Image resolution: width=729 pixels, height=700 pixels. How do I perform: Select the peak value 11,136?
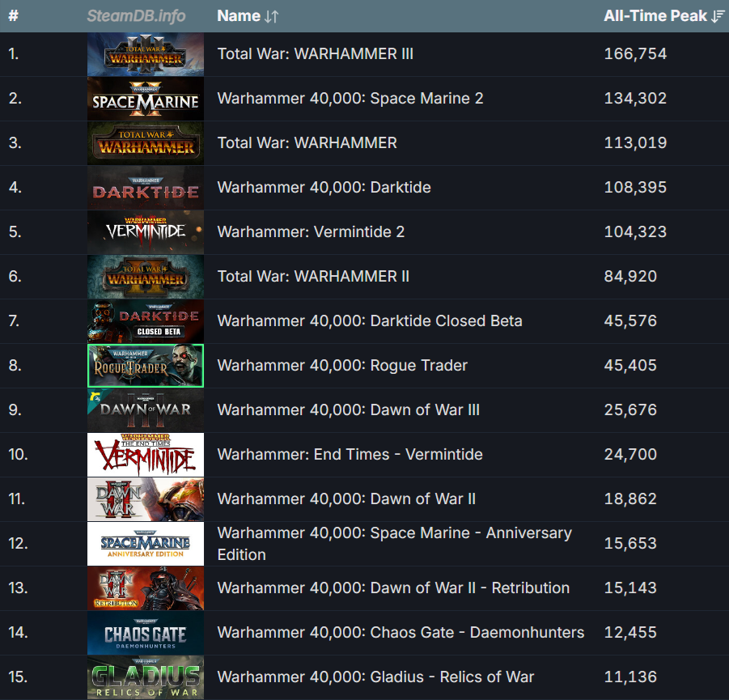[x=630, y=677]
